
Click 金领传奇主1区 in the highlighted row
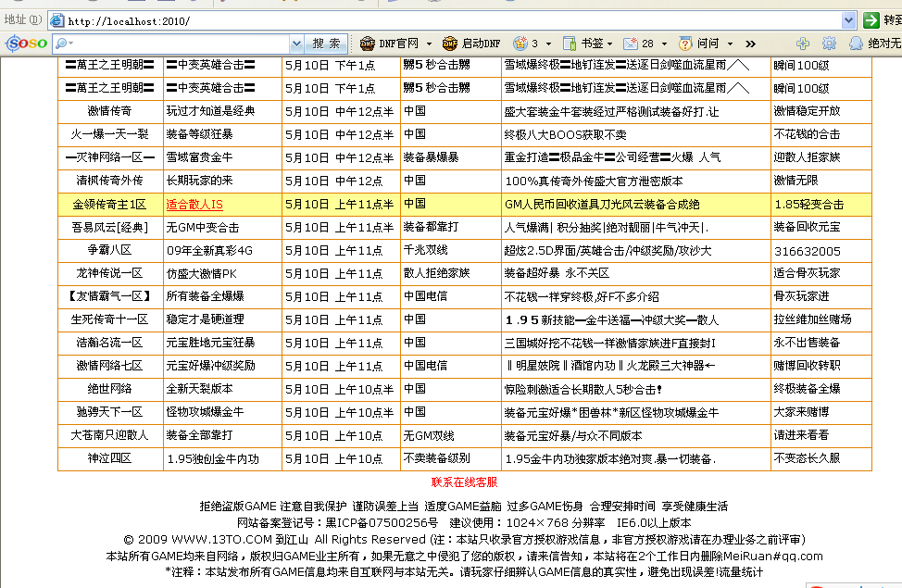click(x=109, y=204)
